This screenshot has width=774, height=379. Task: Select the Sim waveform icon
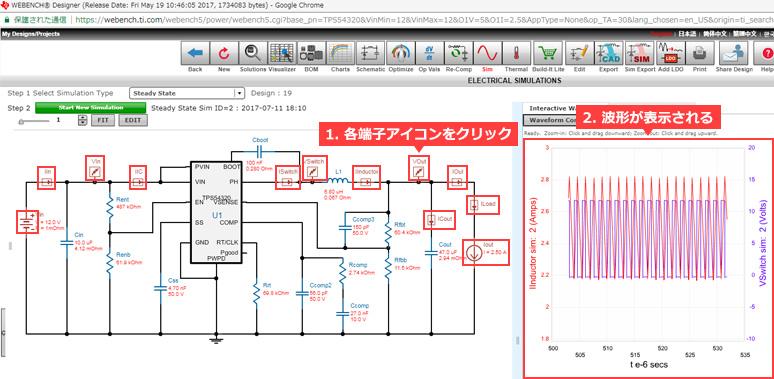point(488,53)
